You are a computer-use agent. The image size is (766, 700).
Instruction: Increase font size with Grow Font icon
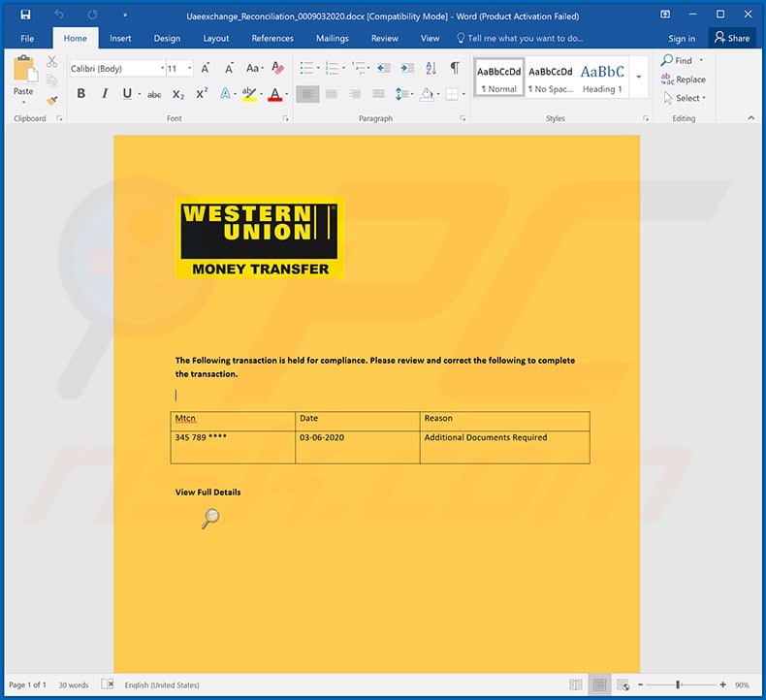tap(206, 69)
